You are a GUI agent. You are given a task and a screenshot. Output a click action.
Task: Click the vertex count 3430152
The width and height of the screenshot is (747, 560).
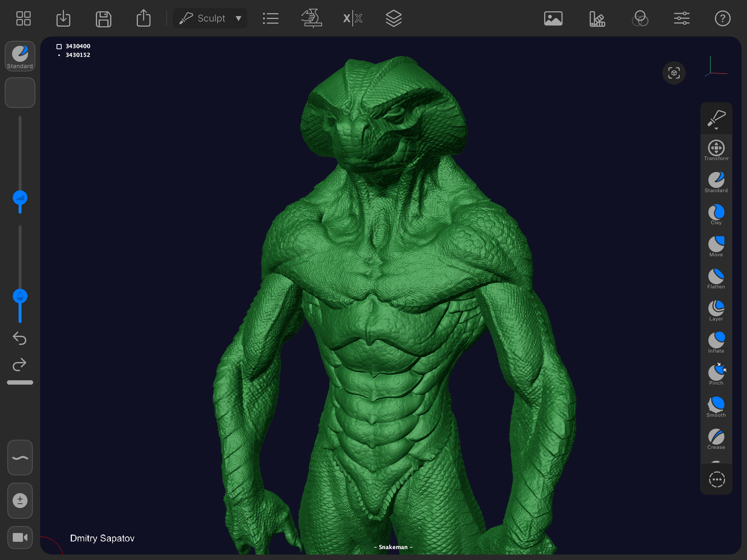point(78,55)
